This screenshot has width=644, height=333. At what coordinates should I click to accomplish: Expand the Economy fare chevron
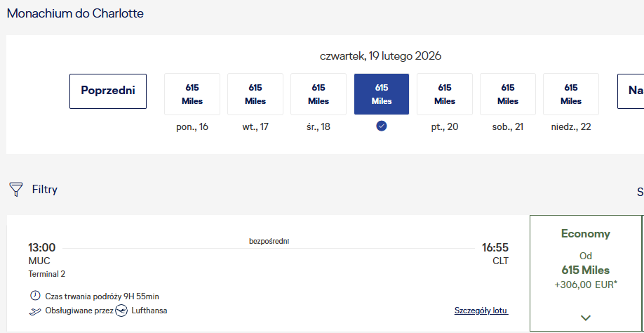586,318
